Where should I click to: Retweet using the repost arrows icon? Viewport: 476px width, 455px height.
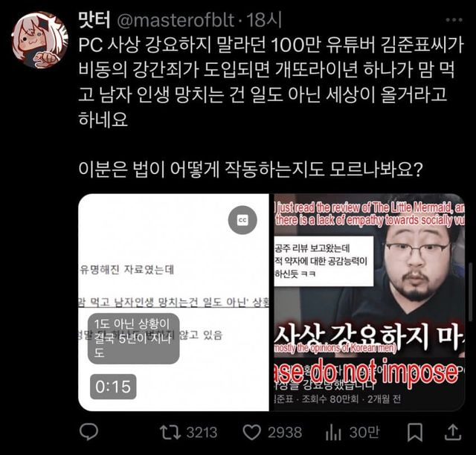pyautogui.click(x=170, y=432)
